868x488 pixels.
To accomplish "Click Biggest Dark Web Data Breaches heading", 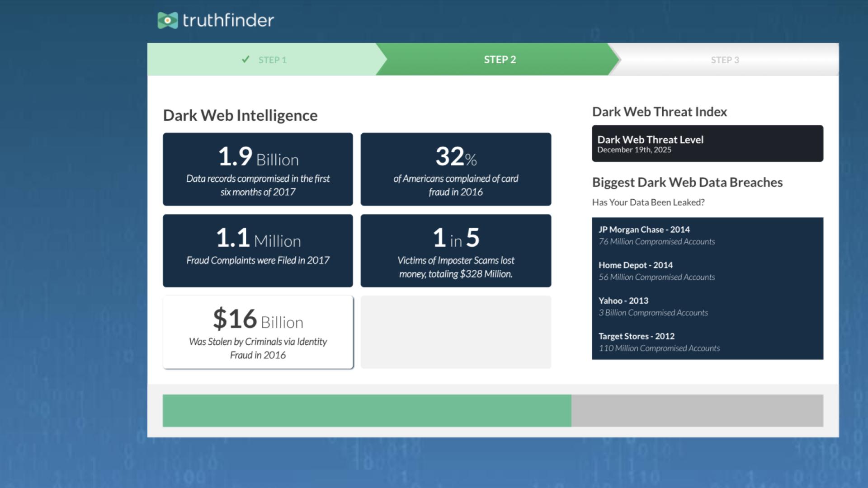I will tap(687, 182).
